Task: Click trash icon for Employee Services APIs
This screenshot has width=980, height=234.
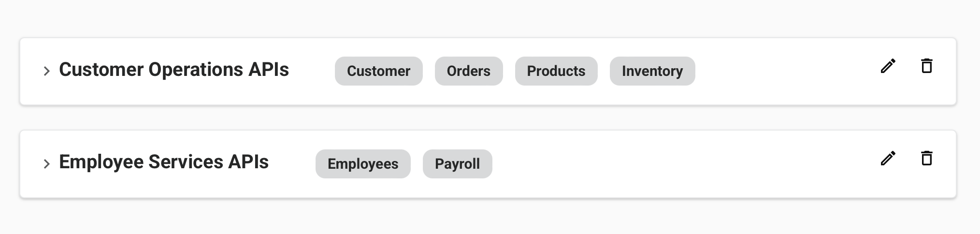Action: pos(926,159)
